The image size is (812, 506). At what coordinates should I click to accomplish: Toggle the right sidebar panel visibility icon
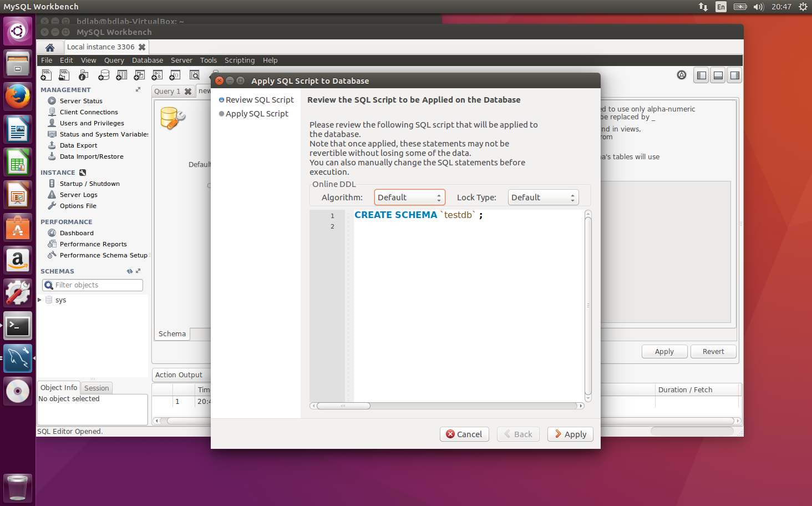click(735, 75)
